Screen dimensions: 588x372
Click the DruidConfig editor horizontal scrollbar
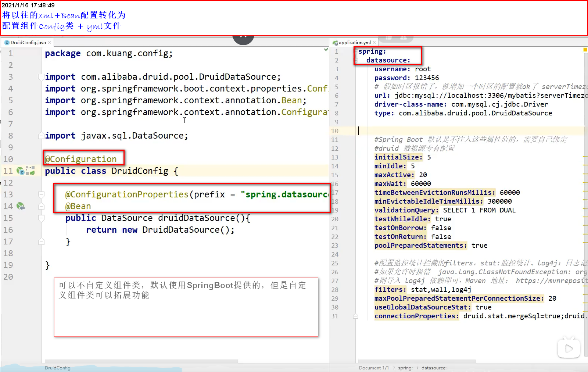tap(141, 361)
